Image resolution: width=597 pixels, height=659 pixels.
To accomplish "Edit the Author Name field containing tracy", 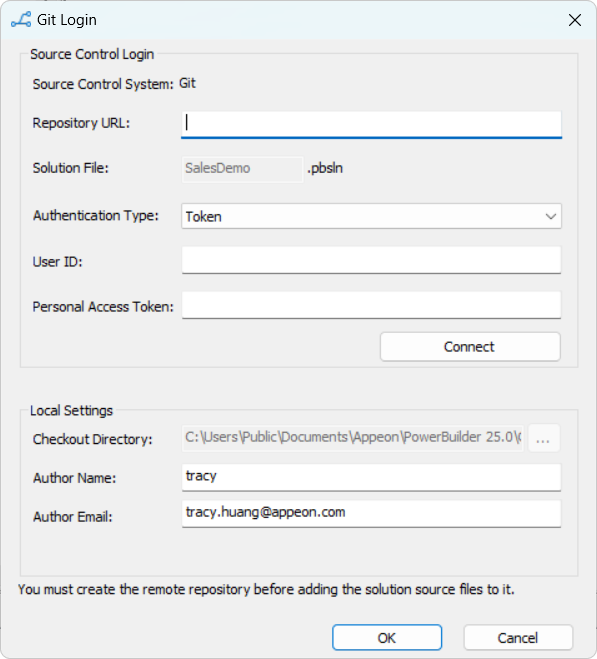I will tap(371, 477).
